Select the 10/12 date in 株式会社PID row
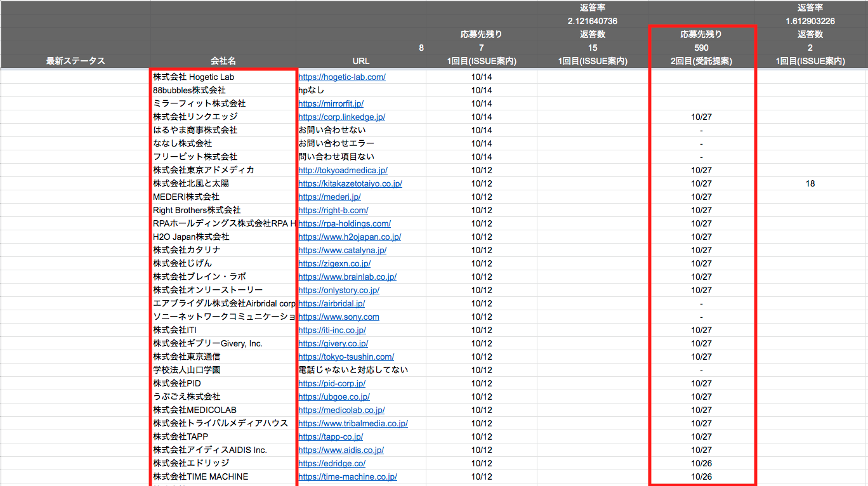The height and width of the screenshot is (486, 868). (x=482, y=383)
